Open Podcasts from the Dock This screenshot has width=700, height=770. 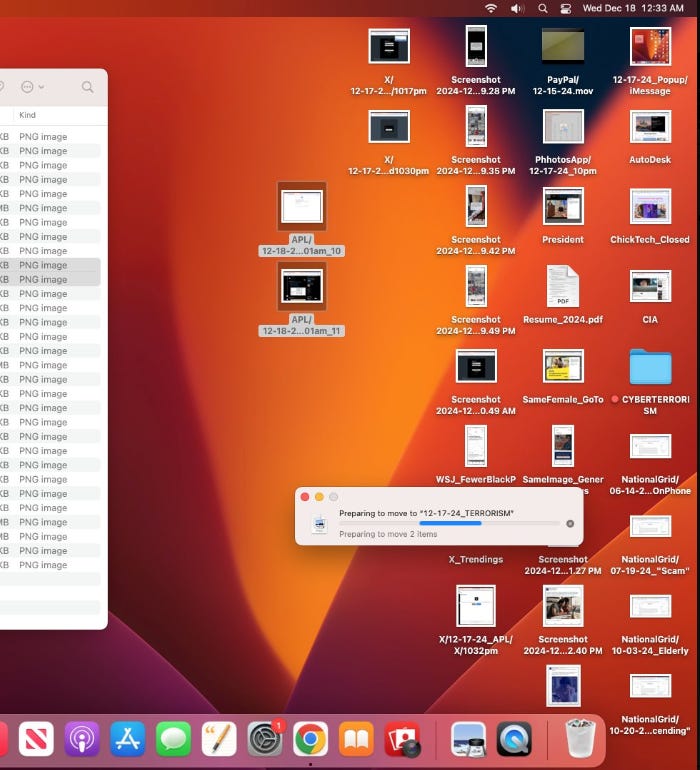coord(82,739)
